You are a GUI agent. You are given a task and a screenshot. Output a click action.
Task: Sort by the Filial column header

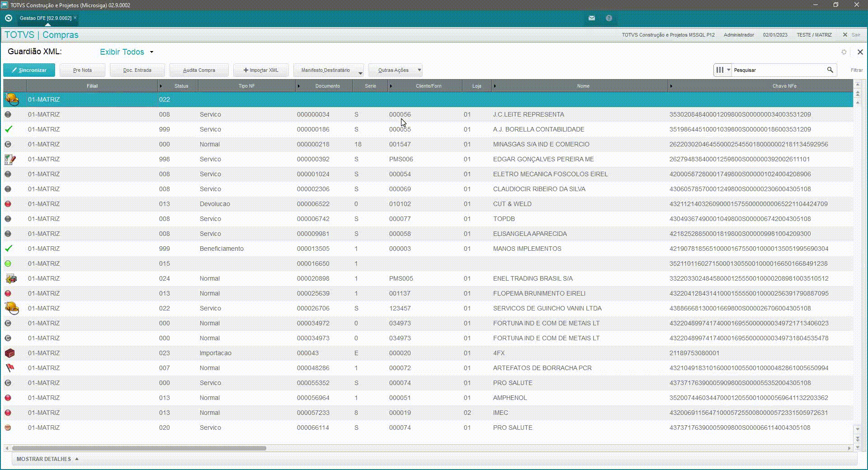point(92,86)
